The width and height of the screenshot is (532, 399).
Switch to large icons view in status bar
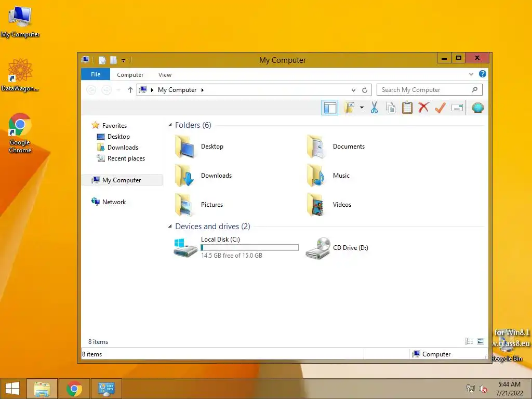pos(481,341)
